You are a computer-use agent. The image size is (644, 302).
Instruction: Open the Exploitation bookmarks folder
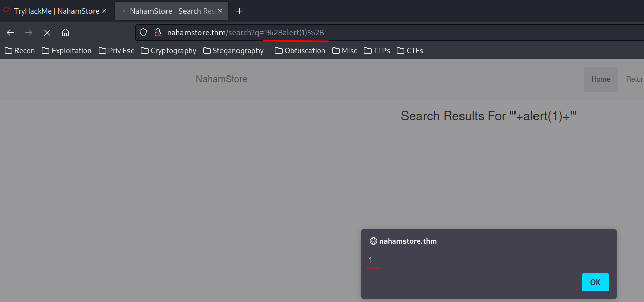(67, 51)
